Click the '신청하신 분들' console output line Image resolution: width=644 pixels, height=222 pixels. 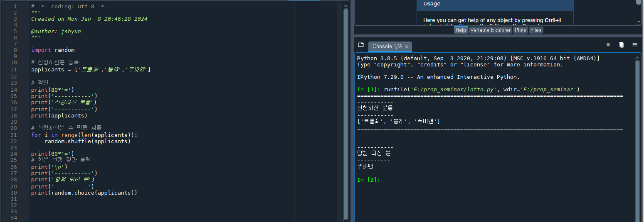(x=375, y=107)
